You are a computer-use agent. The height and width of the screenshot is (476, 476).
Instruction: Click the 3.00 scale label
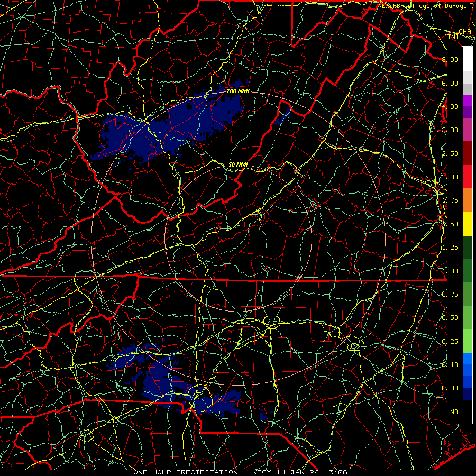(x=450, y=130)
